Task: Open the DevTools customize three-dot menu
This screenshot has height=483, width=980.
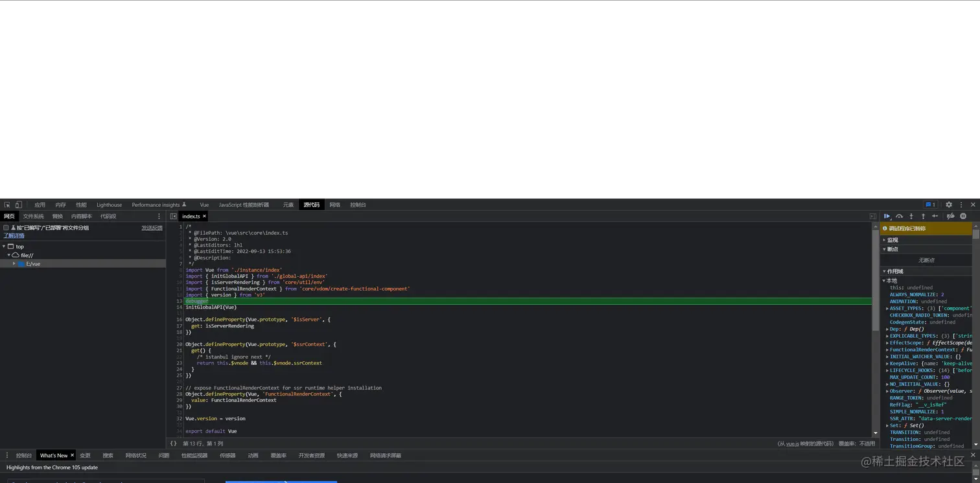Action: point(961,205)
